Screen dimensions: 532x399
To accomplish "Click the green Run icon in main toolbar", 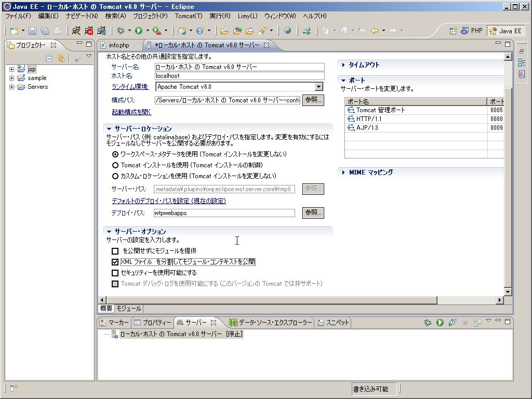I will pyautogui.click(x=138, y=31).
